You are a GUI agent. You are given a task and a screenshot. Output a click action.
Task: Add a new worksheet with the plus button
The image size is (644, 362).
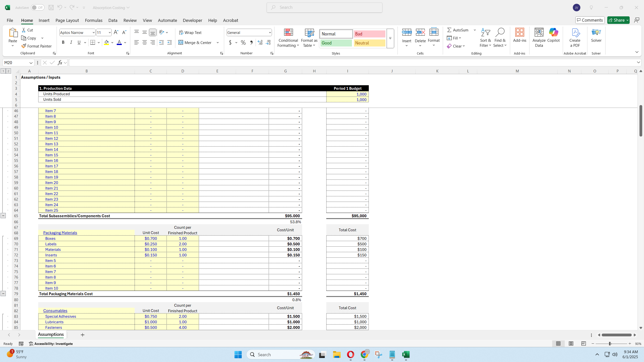(x=83, y=335)
